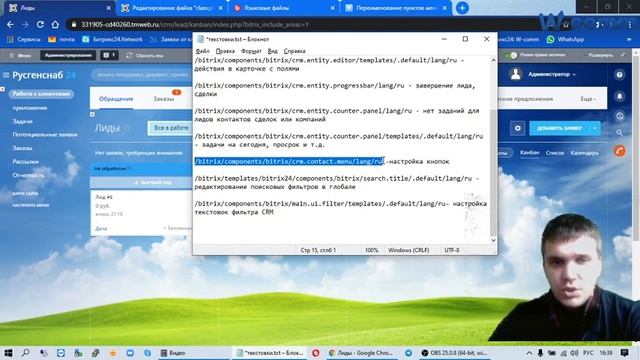
Task: Switch to the Список view
Action: pyautogui.click(x=555, y=153)
